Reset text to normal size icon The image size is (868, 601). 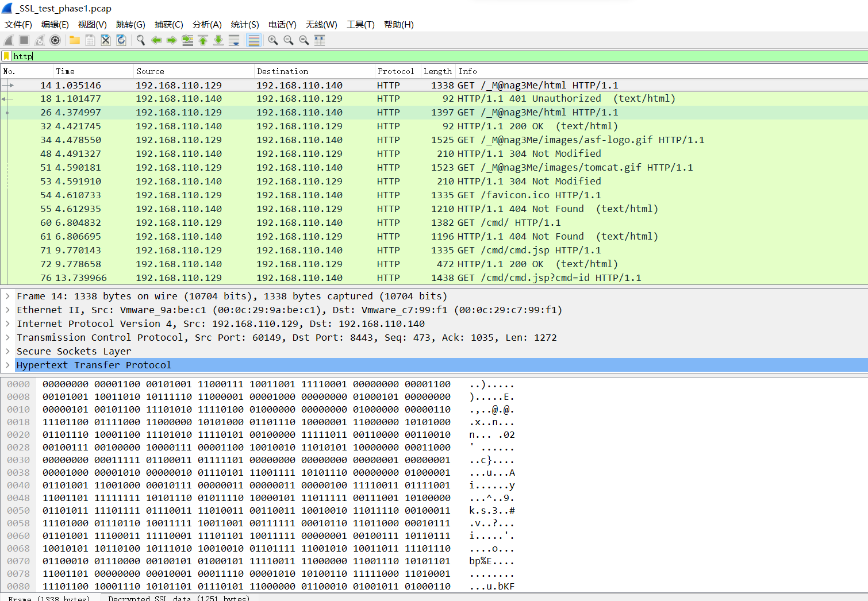click(x=304, y=40)
